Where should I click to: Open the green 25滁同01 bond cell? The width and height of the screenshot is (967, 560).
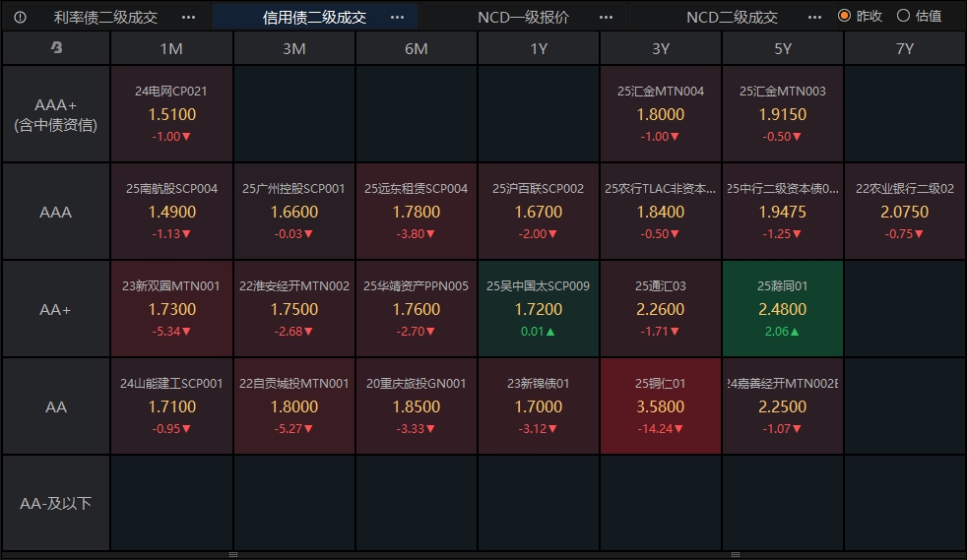click(x=782, y=308)
